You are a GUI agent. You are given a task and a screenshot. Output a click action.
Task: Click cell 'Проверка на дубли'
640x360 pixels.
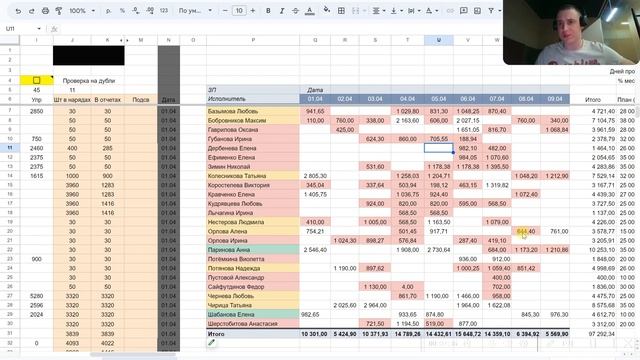[x=89, y=80]
